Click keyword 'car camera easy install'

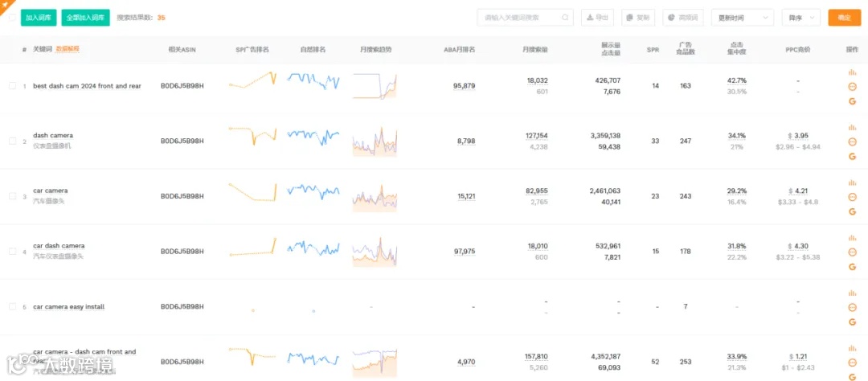tap(68, 306)
